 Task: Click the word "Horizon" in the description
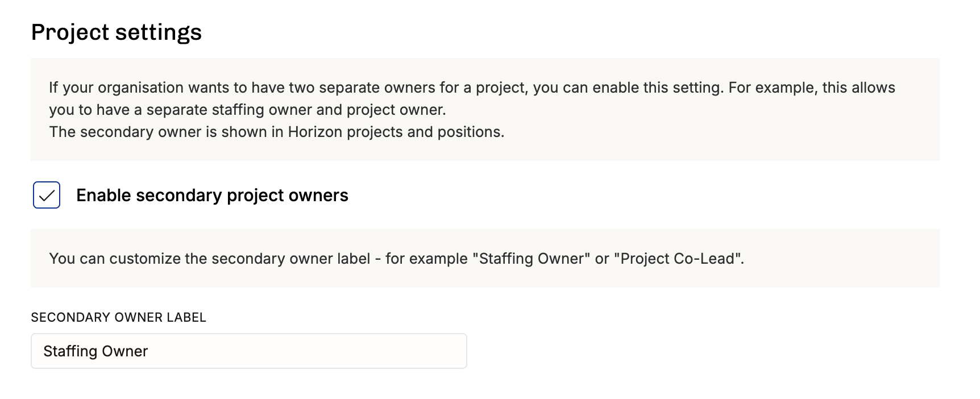point(315,132)
